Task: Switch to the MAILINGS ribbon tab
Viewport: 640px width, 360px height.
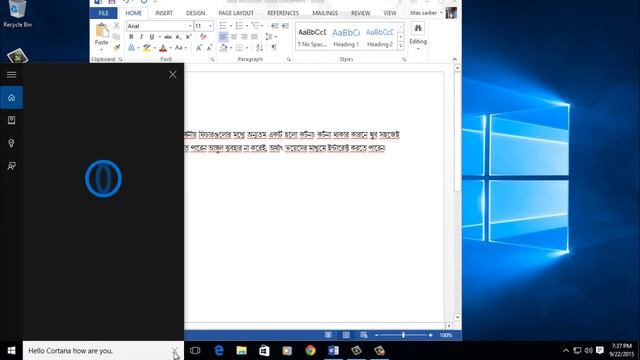Action: 325,13
